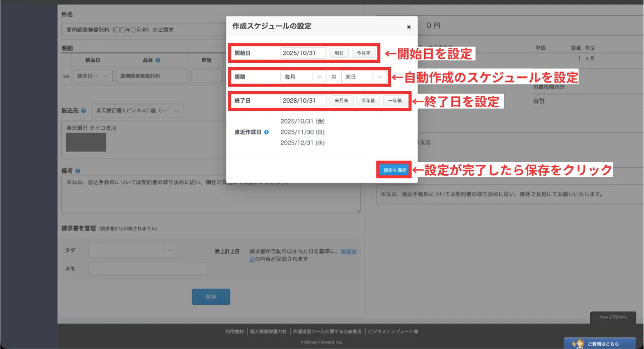
Task: Click the help icon next to 振込先
Action: tap(84, 110)
